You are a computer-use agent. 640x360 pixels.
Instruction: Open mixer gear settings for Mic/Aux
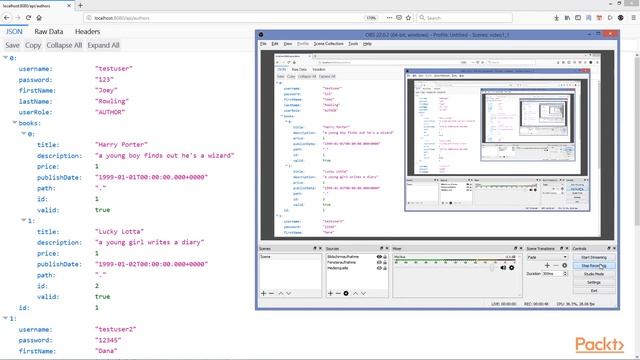[x=511, y=268]
